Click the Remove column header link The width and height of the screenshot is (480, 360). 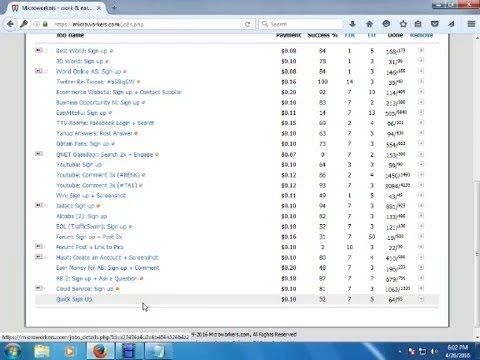[x=421, y=35]
